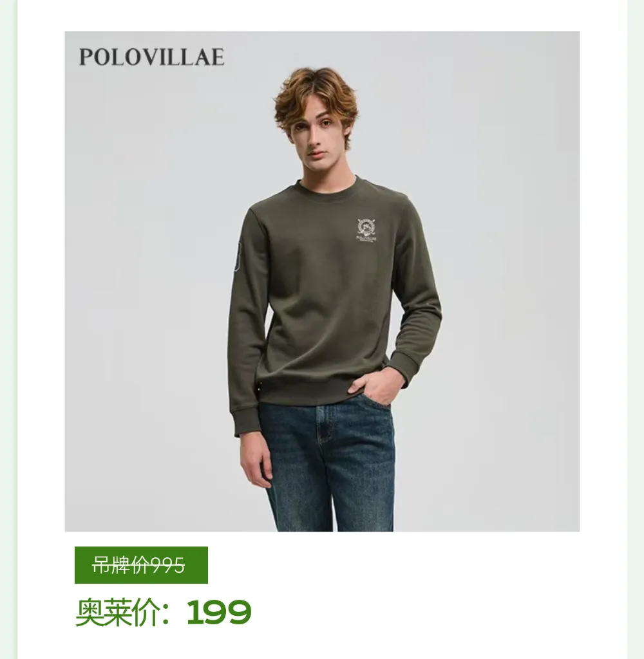
Task: Select the green 吊牌价995 tag price label
Action: point(141,565)
